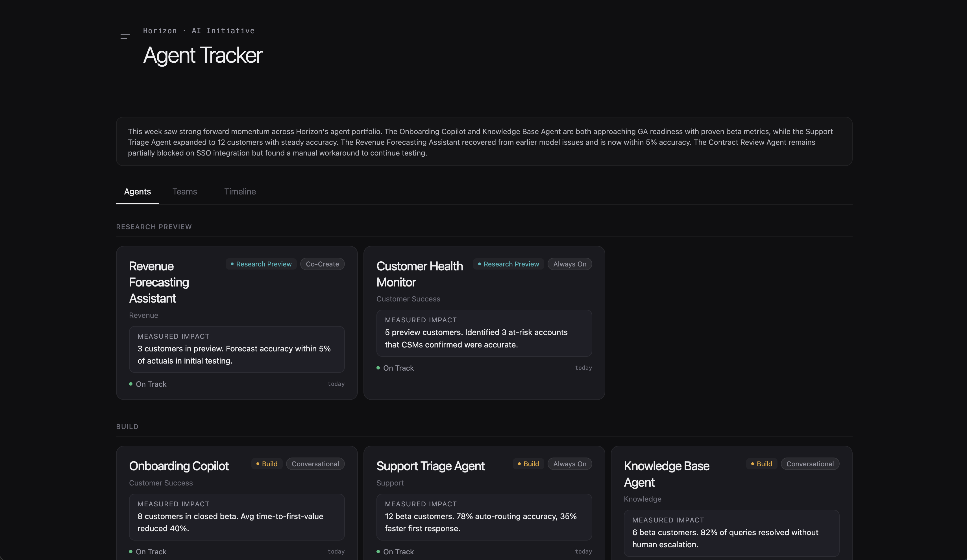Screen dimensions: 967x560
Task: Select the Agents tab
Action: pos(137,191)
